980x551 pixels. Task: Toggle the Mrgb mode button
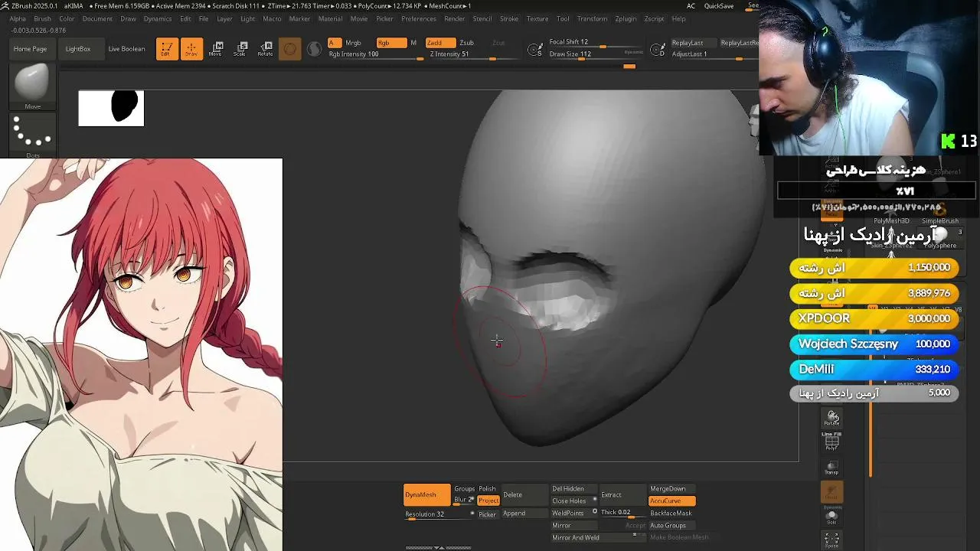point(353,43)
